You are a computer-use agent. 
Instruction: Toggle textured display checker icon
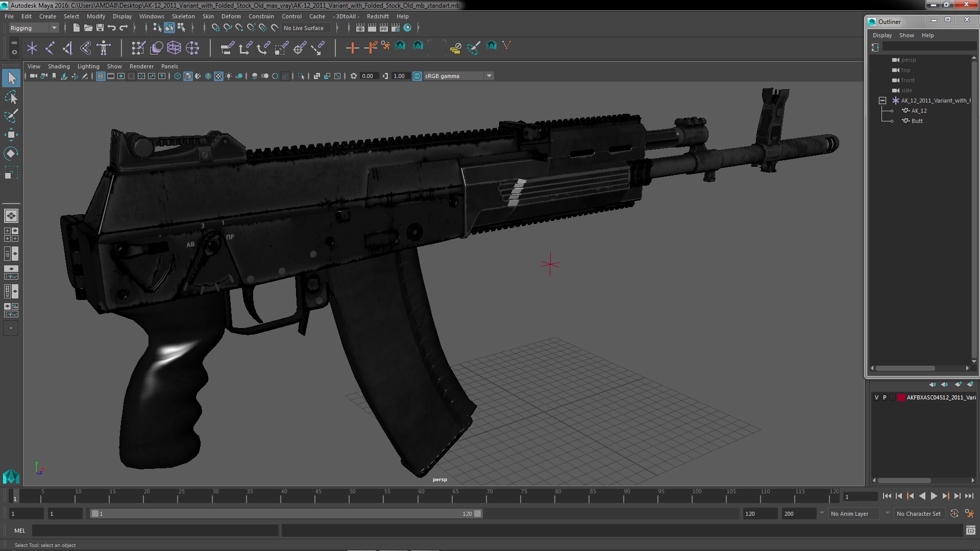(x=218, y=76)
